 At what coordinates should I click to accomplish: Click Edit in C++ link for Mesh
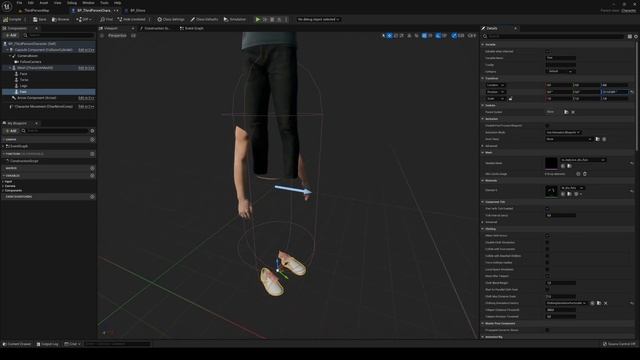coord(86,68)
